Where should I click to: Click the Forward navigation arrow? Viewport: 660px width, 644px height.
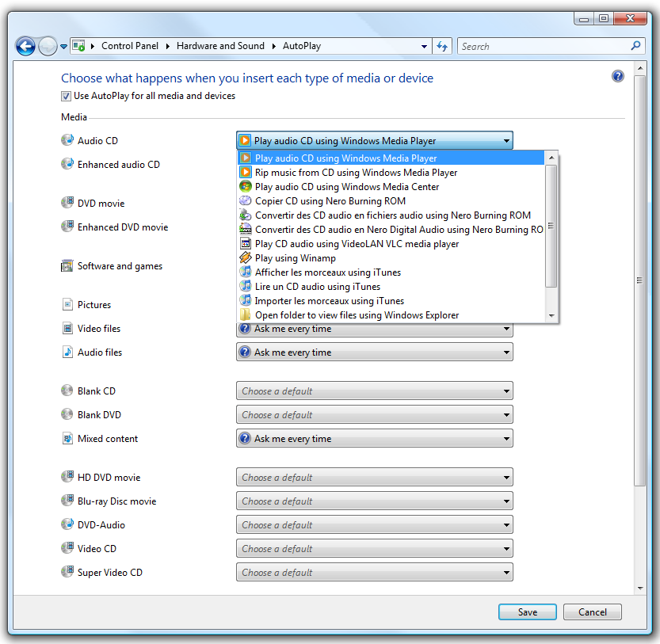pos(48,46)
